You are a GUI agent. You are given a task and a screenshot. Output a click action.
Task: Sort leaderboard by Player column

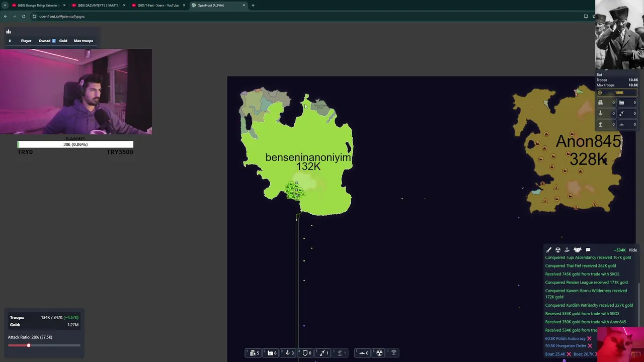click(x=26, y=41)
